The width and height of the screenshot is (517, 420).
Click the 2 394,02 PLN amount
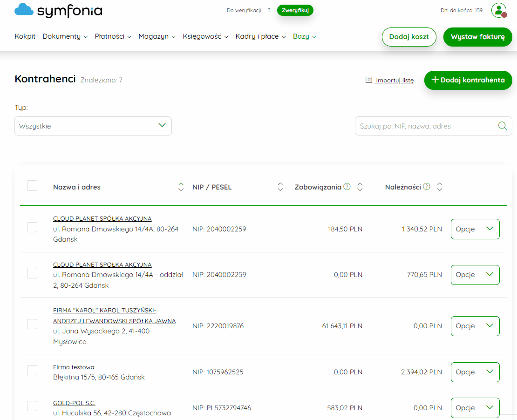(422, 372)
